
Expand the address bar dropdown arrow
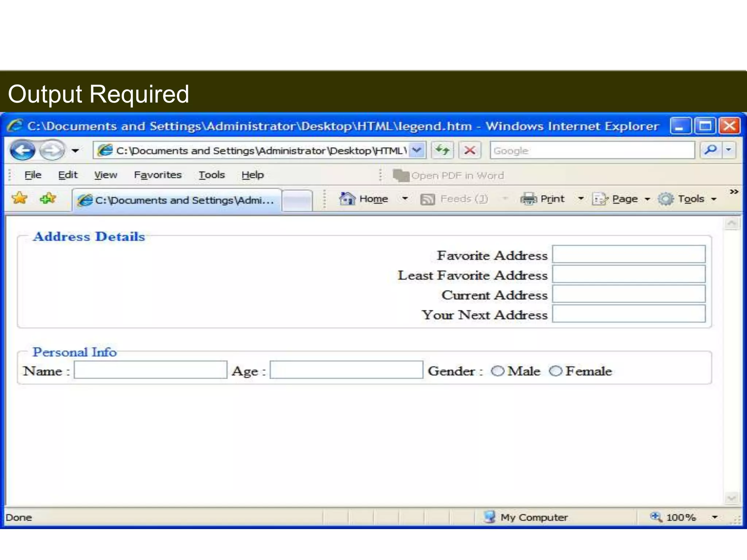point(417,150)
